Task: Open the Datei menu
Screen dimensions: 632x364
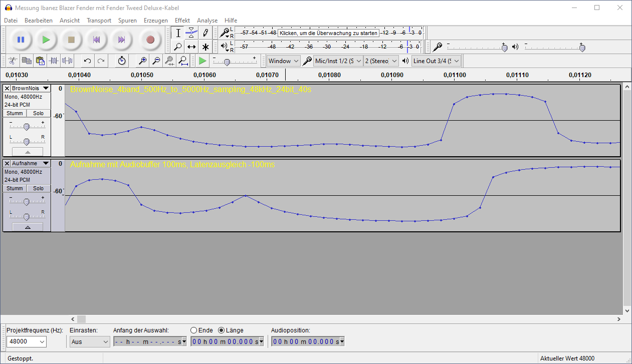Action: click(x=11, y=21)
